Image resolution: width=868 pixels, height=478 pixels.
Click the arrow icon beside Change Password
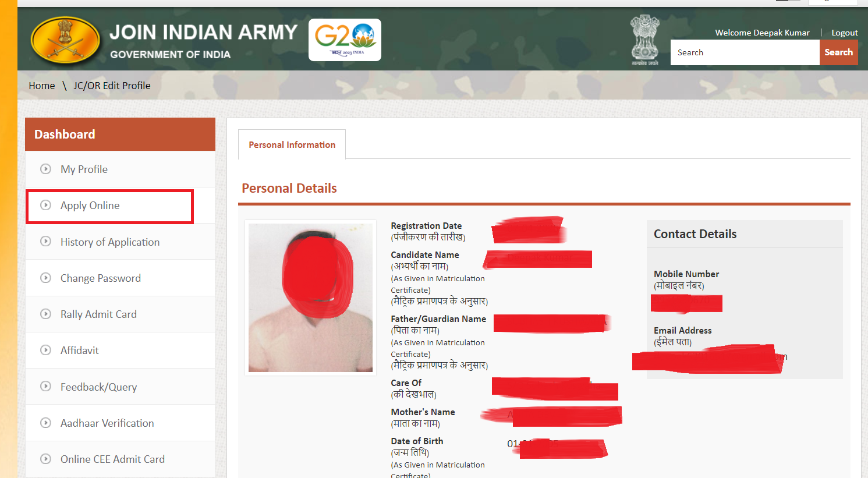[45, 278]
